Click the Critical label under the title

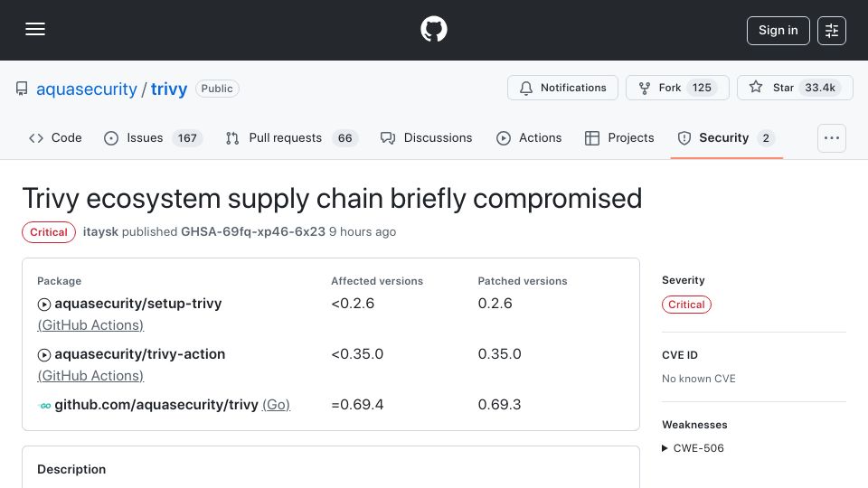click(49, 232)
